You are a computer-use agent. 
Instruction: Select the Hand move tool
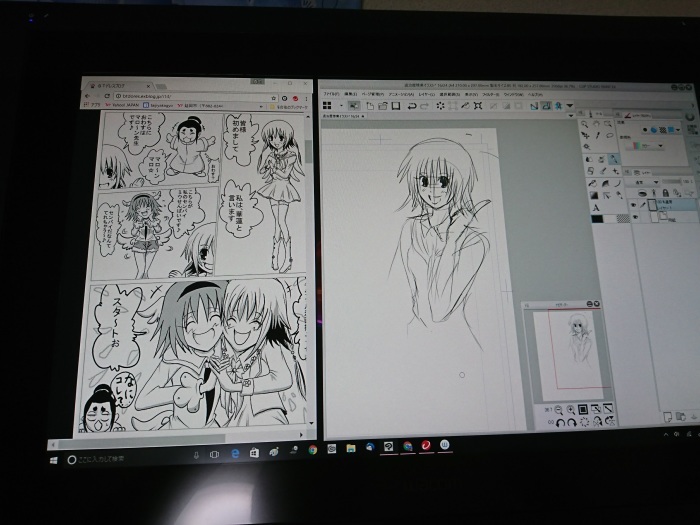coord(596,124)
